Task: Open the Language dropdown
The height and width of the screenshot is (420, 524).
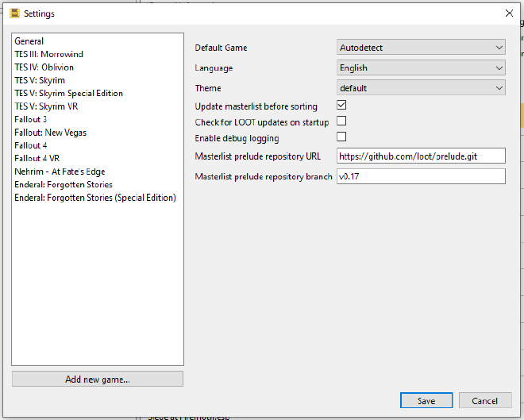Action: pyautogui.click(x=421, y=67)
